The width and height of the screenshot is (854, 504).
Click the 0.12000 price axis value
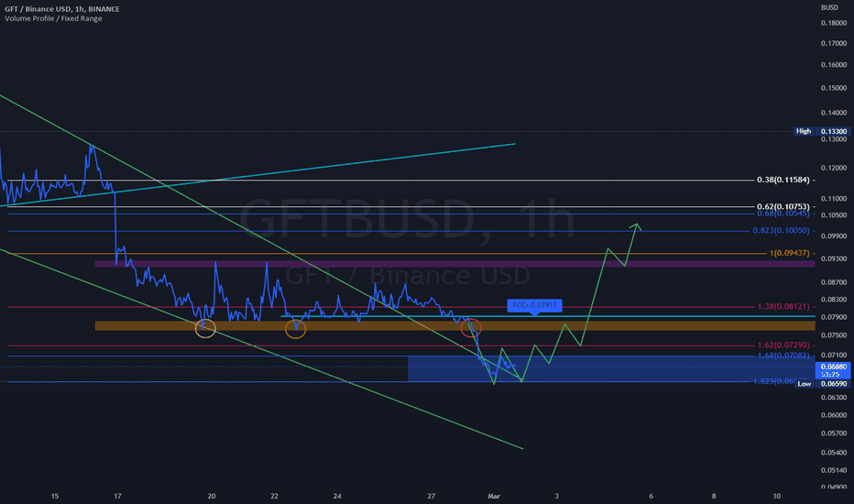coord(833,168)
